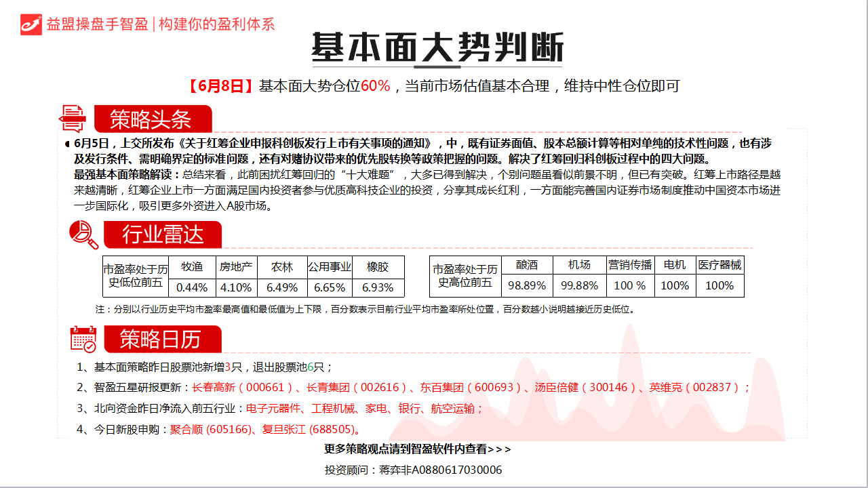868x488 pixels.
Task: Select the 酿酒 industry table cell
Action: (527, 265)
